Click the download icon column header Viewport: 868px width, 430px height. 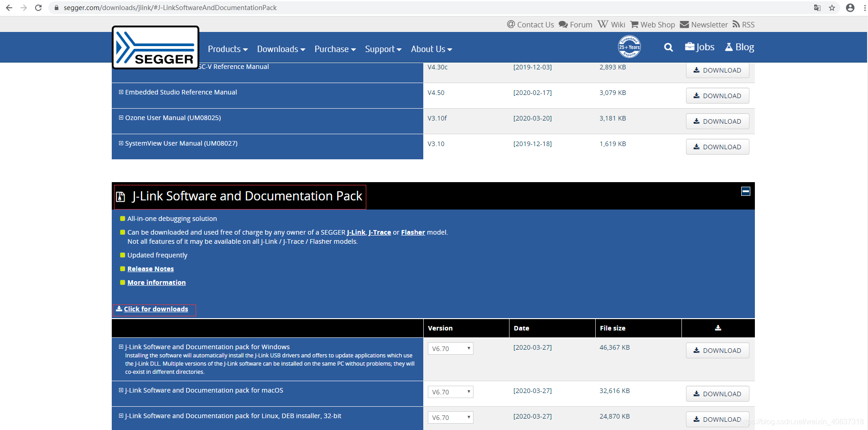click(x=718, y=328)
